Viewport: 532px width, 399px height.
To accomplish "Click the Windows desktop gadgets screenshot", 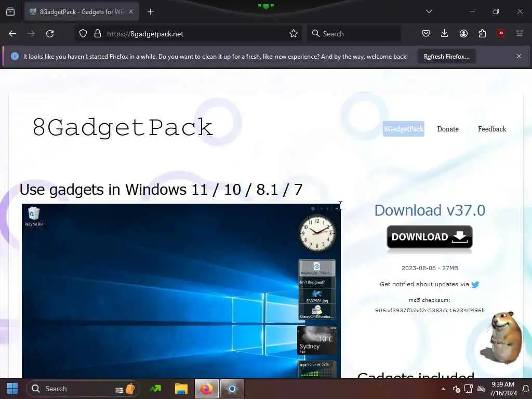I will coord(181,291).
